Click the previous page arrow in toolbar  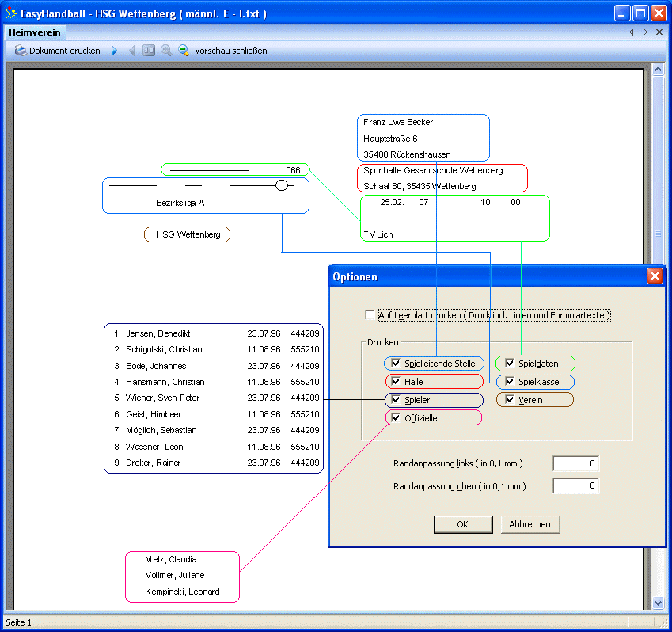coord(131,51)
